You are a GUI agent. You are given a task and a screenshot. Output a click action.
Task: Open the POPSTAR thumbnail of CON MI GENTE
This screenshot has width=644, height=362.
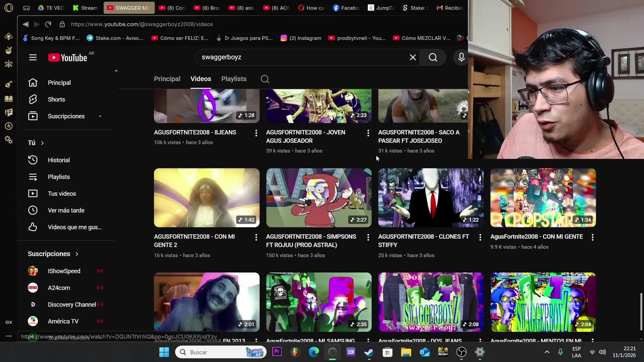pyautogui.click(x=543, y=198)
